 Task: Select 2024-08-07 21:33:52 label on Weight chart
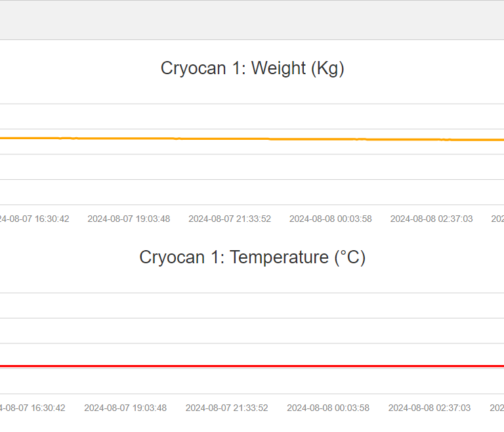coord(230,219)
